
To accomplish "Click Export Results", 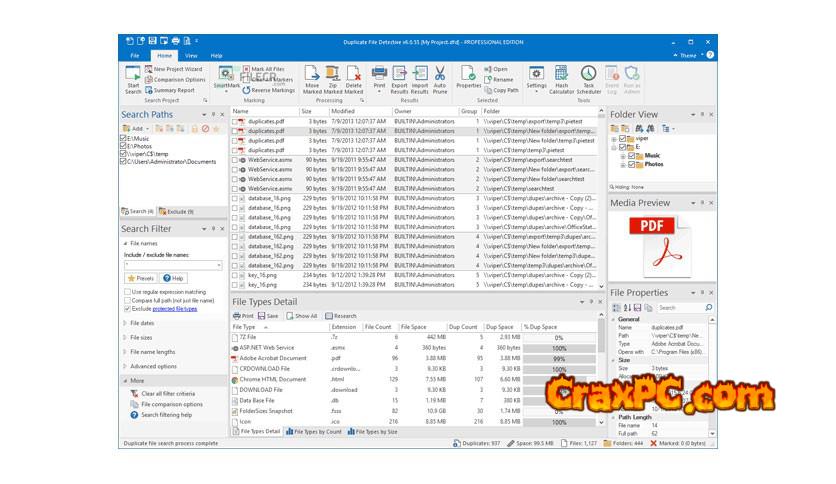I will 399,79.
